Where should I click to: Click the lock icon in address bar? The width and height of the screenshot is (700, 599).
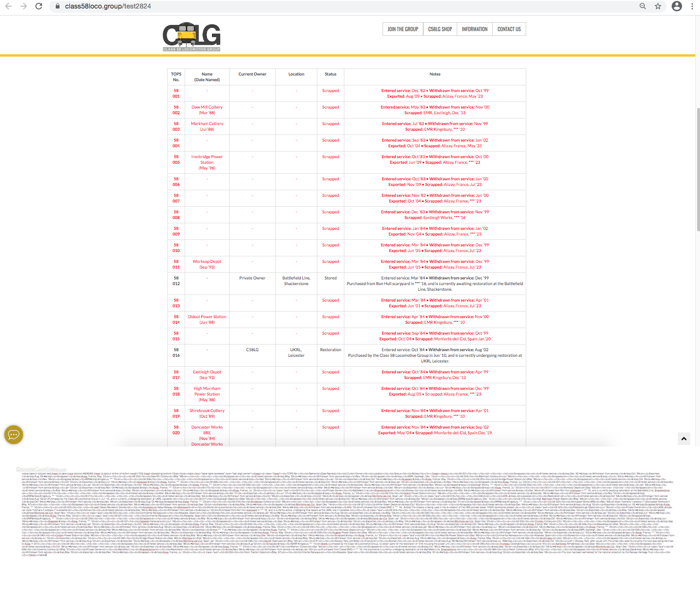(58, 6)
